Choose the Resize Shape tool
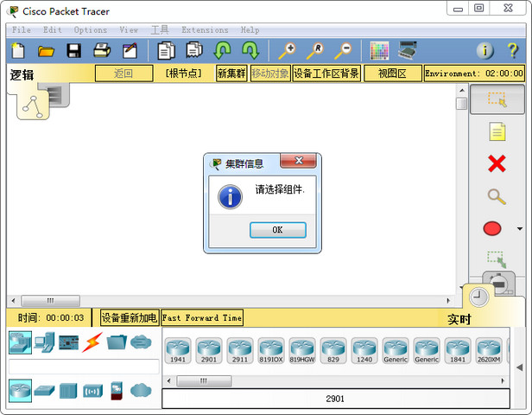Screen dimensions: 532x415 pyautogui.click(x=496, y=259)
